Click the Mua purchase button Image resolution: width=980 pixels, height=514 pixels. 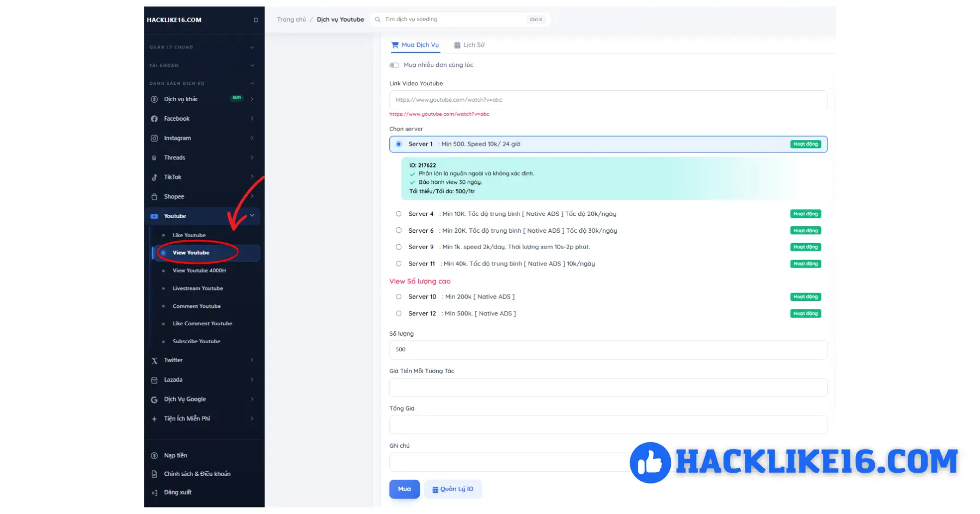[x=405, y=490]
